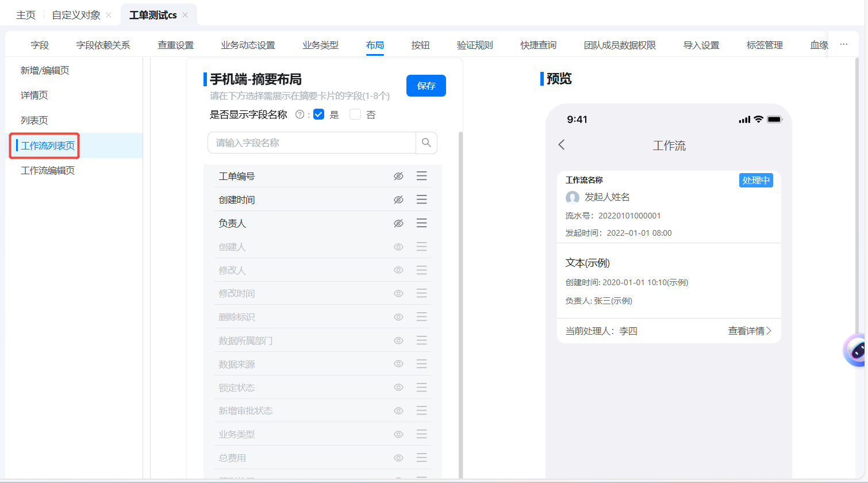This screenshot has height=483, width=868.
Task: Select 详情页 in left sidebar
Action: pos(34,95)
